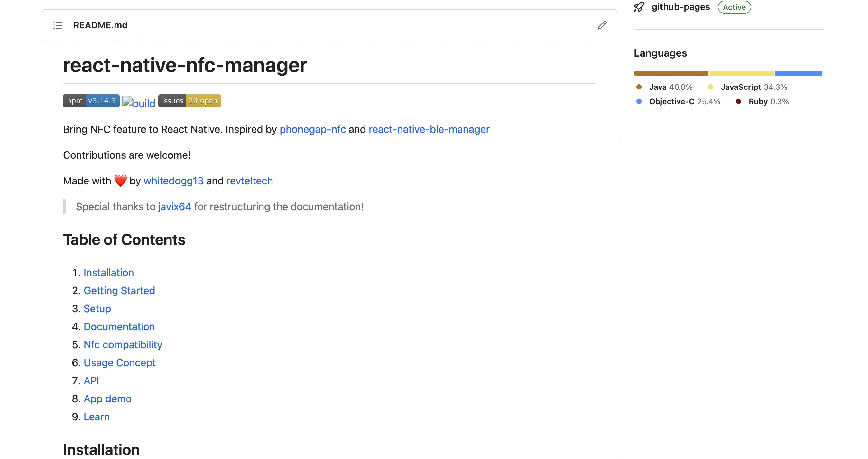Click the react-native-nfc-manager heading
Image resolution: width=868 pixels, height=459 pixels.
(185, 65)
